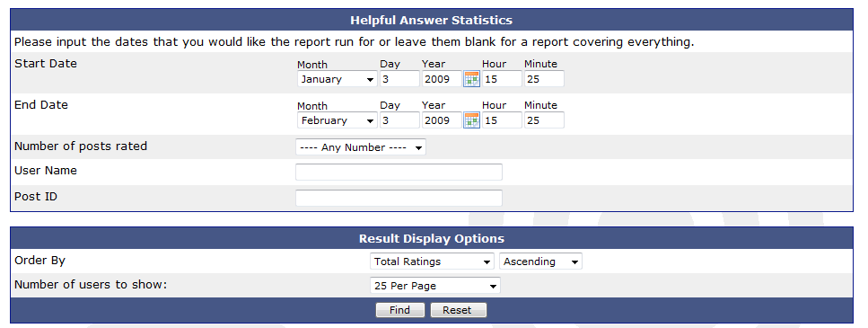Open the Total Ratings order-by dropdown

(433, 262)
